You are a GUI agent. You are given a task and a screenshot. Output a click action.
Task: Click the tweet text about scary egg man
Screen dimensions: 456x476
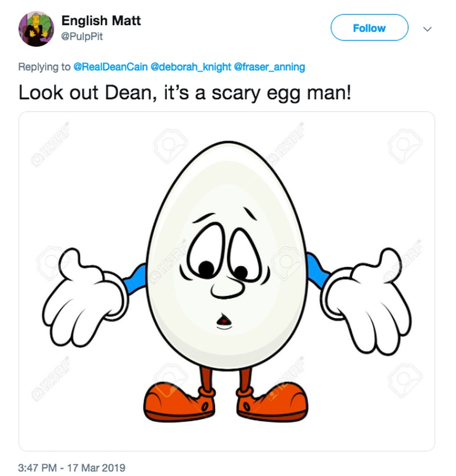pyautogui.click(x=186, y=92)
